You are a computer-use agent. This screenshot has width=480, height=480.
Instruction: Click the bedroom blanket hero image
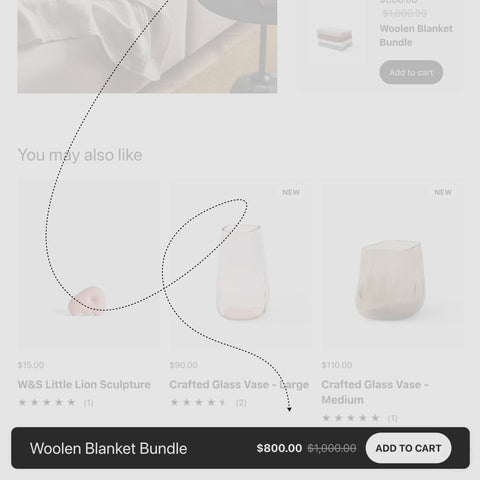pos(147,46)
